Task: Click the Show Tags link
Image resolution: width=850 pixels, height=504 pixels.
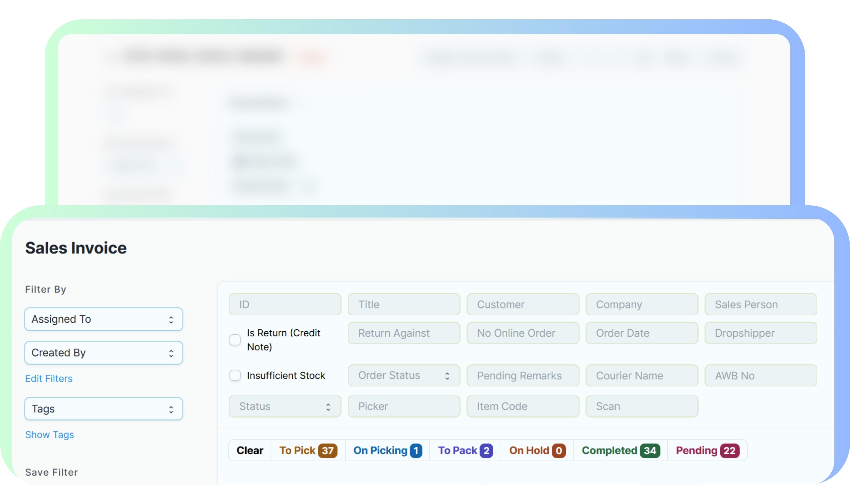Action: [x=50, y=435]
